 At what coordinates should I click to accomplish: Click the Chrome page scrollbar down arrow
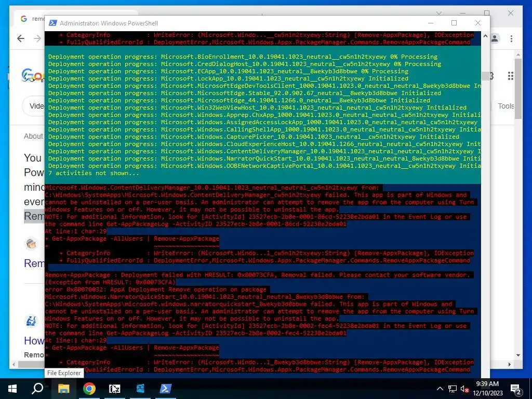point(518,355)
